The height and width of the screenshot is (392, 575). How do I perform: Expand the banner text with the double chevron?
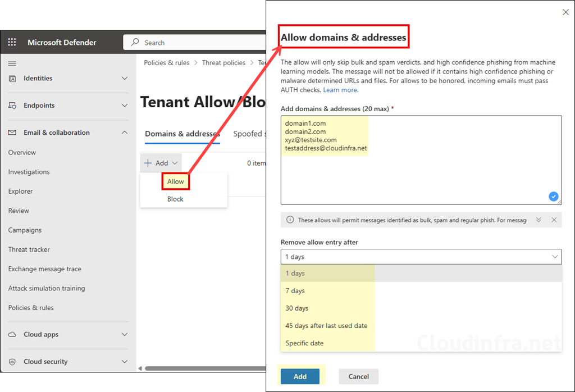(539, 220)
